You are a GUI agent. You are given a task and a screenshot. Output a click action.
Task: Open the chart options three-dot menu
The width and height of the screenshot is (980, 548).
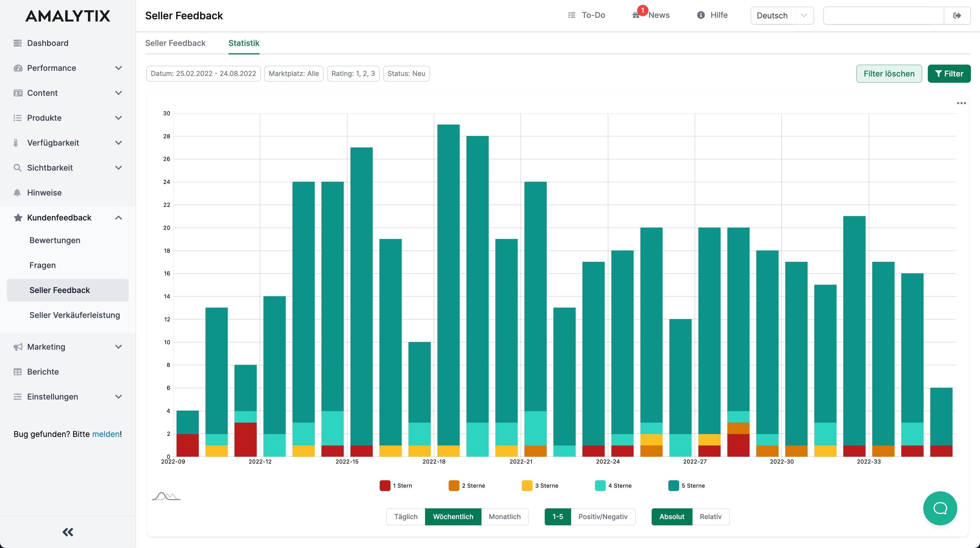[x=961, y=103]
